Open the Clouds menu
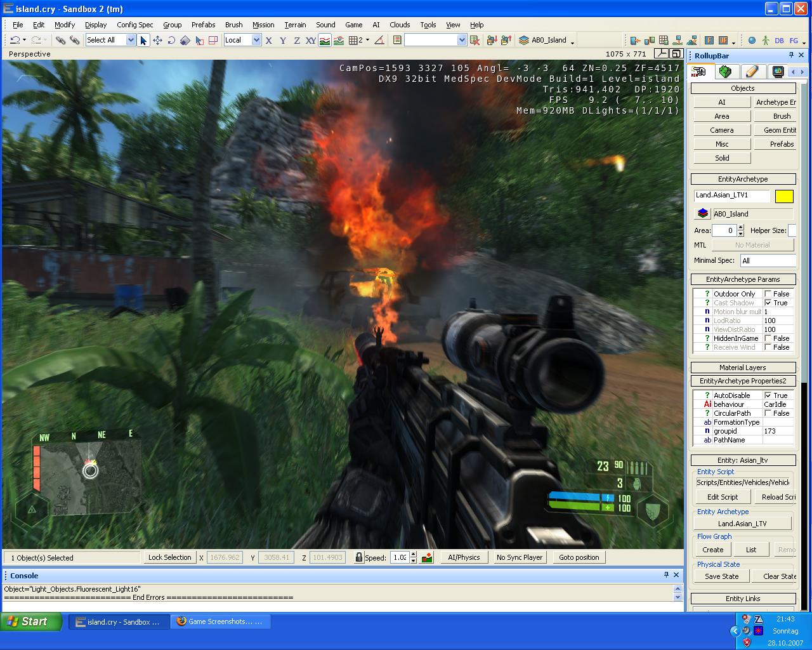 coord(400,25)
